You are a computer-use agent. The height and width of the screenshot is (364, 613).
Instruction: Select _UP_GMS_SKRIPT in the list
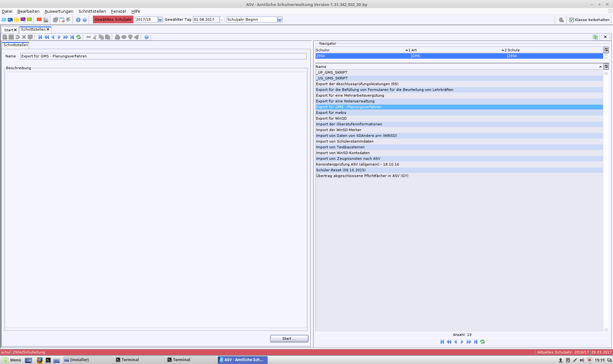(459, 72)
